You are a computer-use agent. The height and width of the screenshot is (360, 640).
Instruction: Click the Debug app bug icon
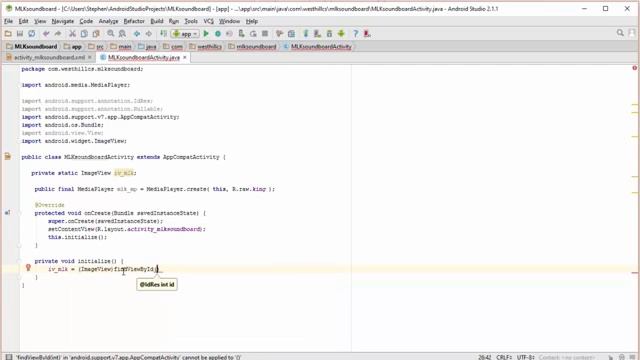[218, 34]
